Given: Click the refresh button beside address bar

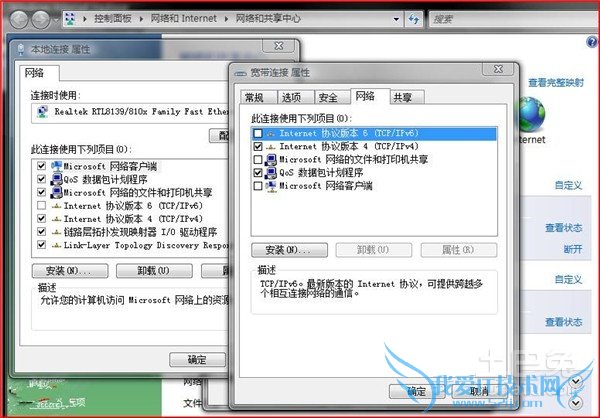Looking at the screenshot, I should point(414,19).
